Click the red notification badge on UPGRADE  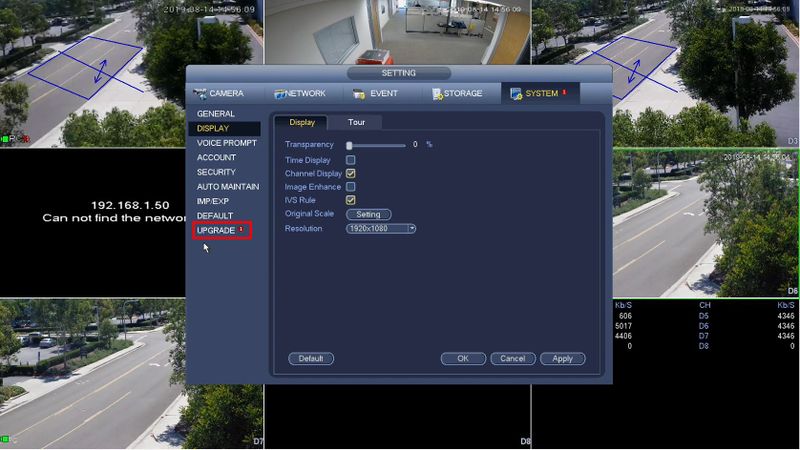click(241, 230)
